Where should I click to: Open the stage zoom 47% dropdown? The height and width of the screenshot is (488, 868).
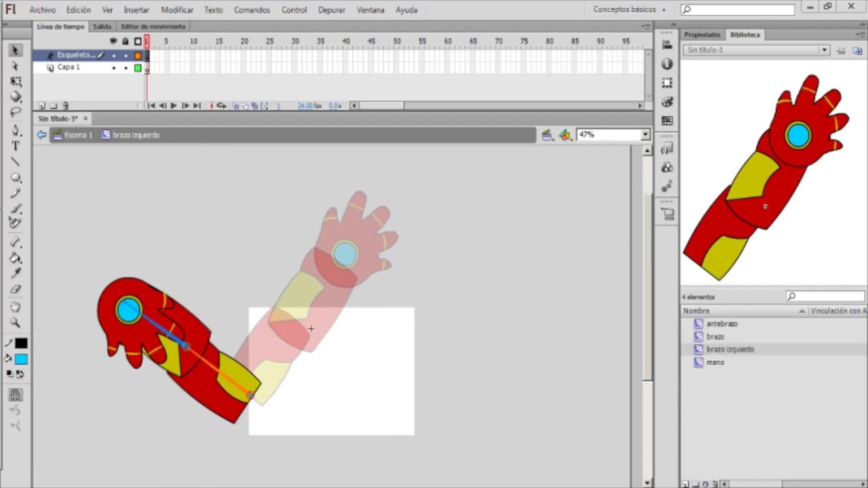(x=645, y=135)
